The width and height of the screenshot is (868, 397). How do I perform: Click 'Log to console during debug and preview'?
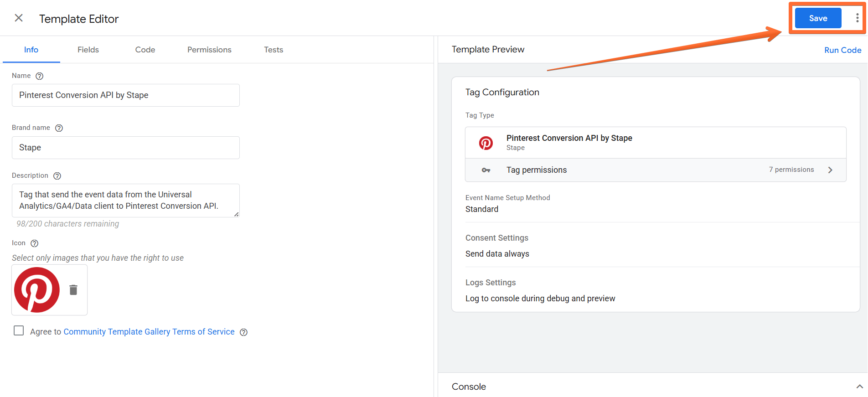[x=540, y=299]
